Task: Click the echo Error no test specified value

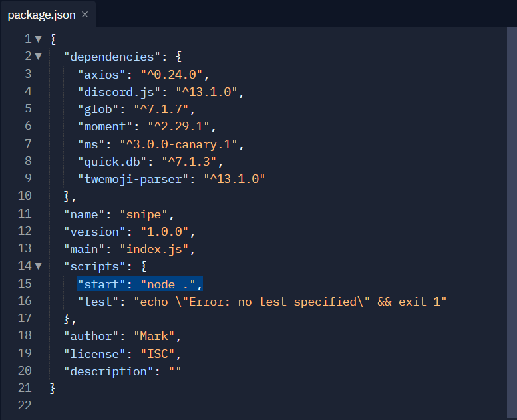Action: click(290, 302)
